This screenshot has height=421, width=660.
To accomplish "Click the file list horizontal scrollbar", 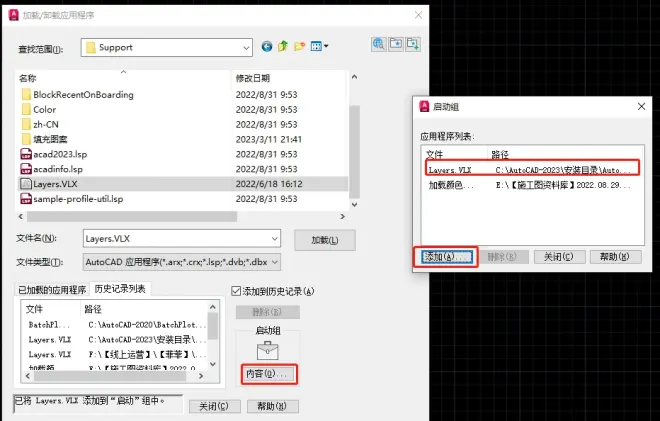I will 132,216.
